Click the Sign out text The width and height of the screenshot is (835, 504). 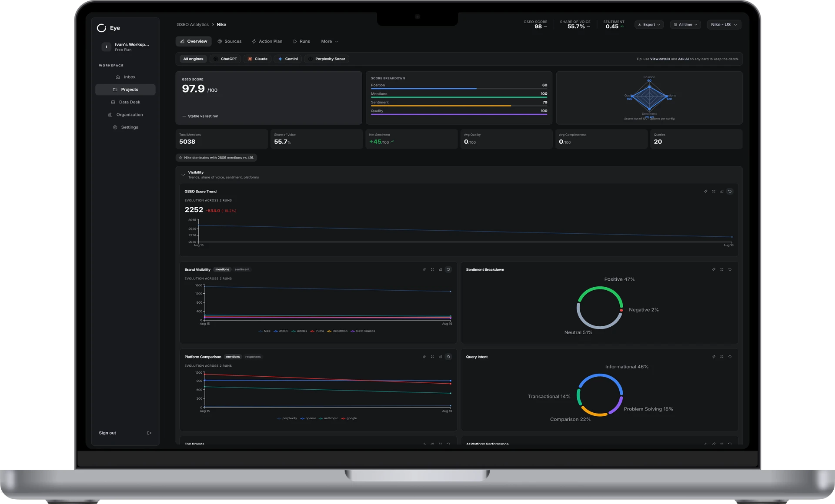click(107, 433)
